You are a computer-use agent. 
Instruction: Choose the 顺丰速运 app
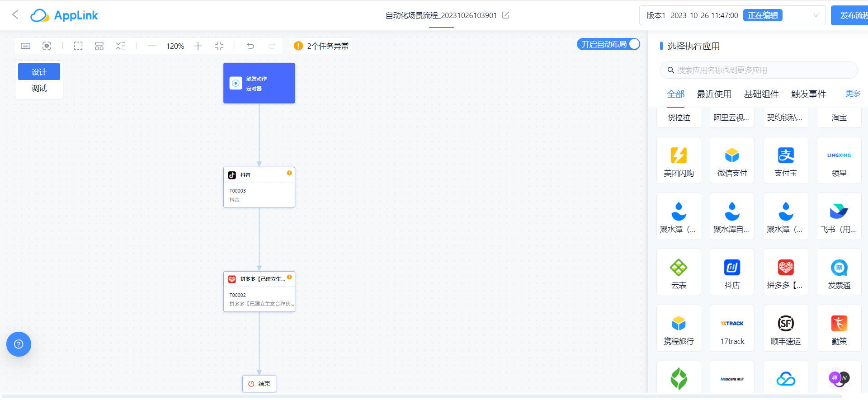tap(786, 329)
